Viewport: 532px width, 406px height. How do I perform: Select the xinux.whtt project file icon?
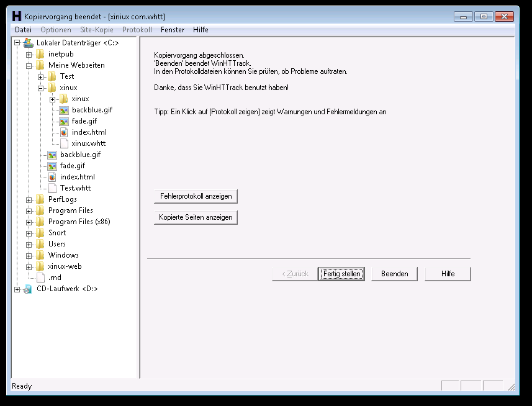pos(64,143)
